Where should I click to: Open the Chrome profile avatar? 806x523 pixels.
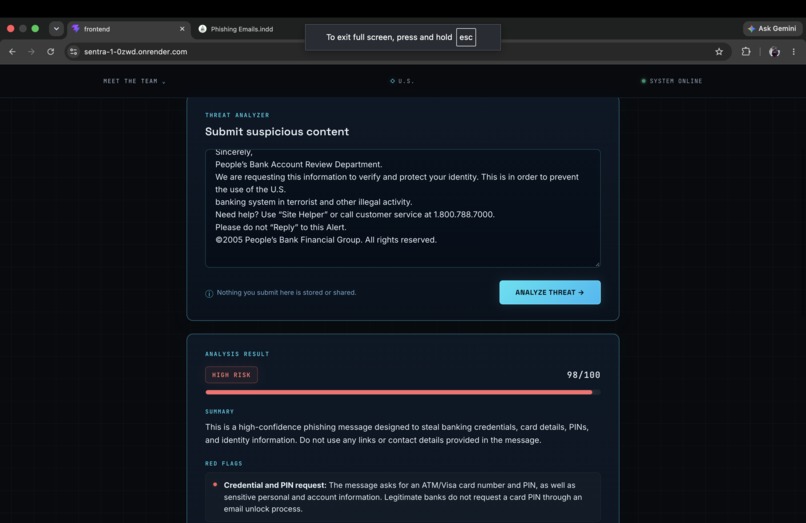[x=774, y=51]
